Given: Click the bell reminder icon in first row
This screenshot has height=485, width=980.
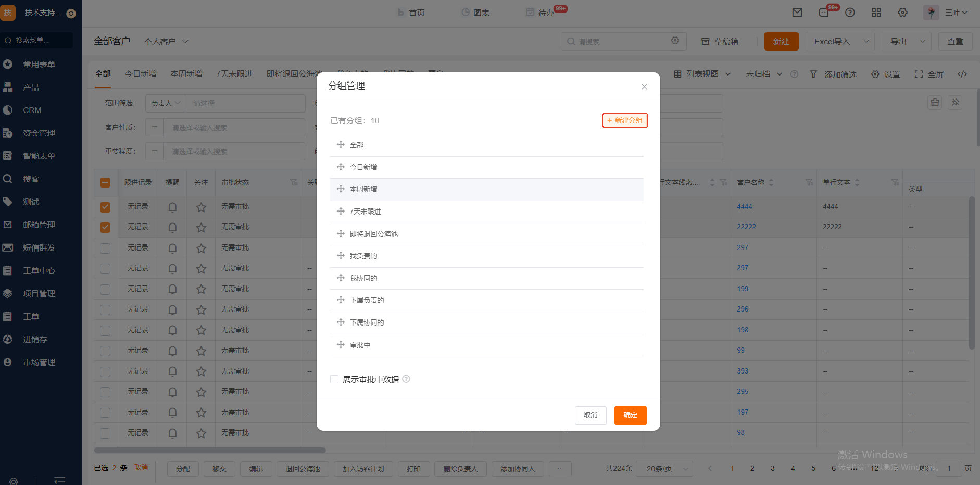Looking at the screenshot, I should click(x=172, y=207).
